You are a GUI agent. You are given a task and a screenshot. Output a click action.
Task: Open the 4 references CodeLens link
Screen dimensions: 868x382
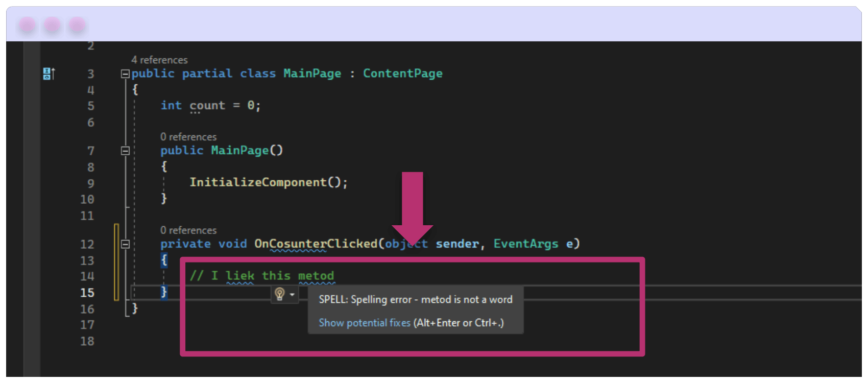(159, 60)
